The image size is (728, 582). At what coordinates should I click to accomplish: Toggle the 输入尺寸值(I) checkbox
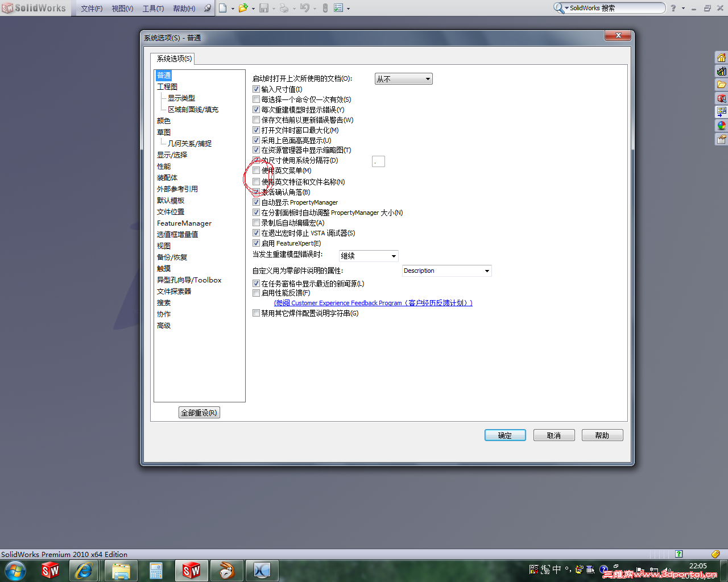pos(256,89)
